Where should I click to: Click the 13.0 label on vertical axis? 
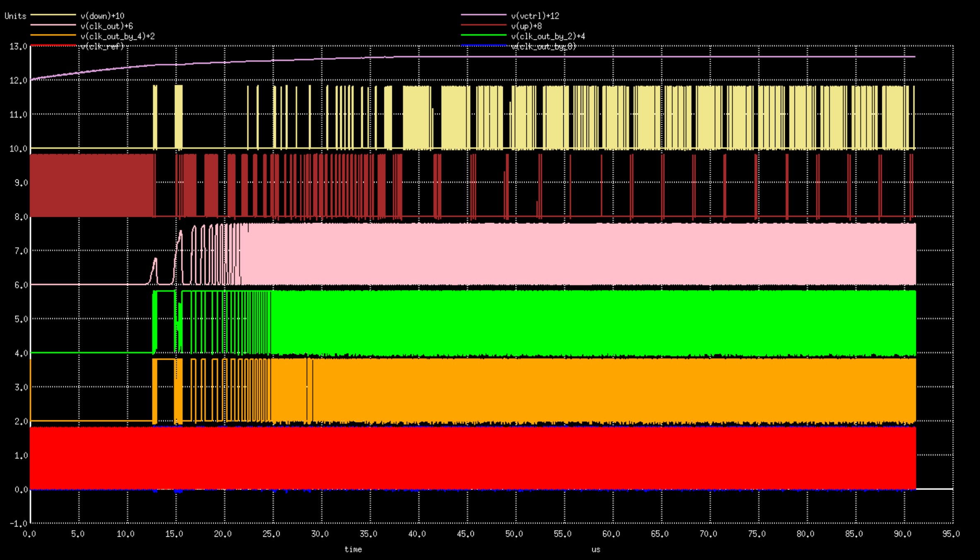coord(18,46)
